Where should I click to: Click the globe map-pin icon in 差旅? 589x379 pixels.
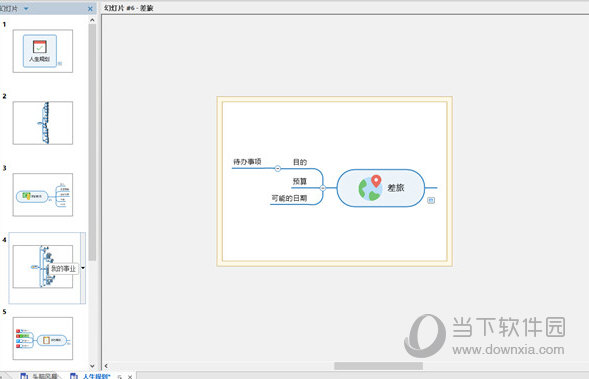[370, 187]
